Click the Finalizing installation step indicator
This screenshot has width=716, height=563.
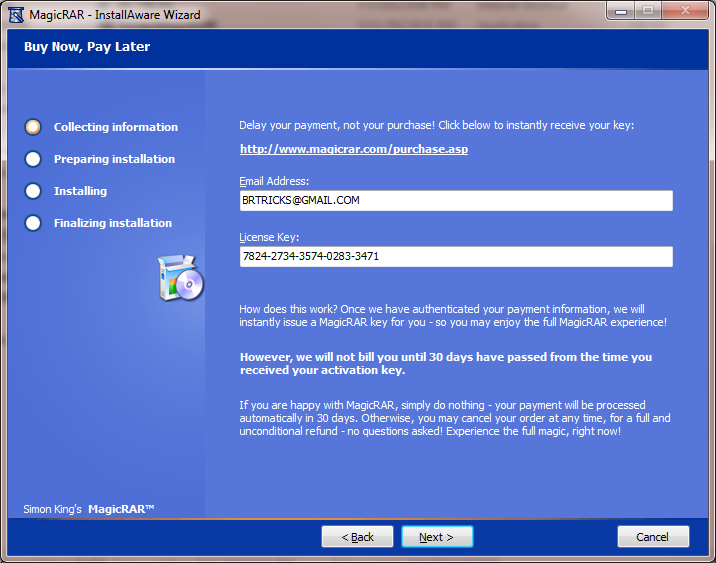coord(33,223)
